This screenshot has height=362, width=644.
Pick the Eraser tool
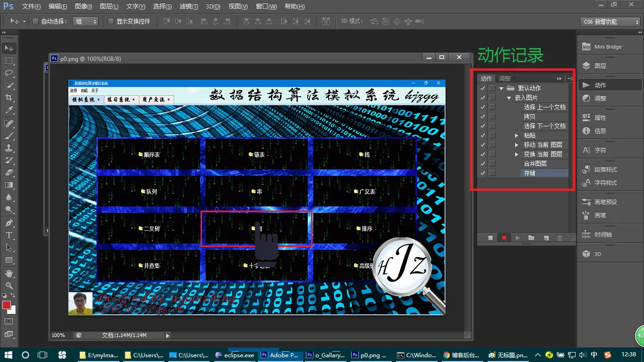pos(9,173)
